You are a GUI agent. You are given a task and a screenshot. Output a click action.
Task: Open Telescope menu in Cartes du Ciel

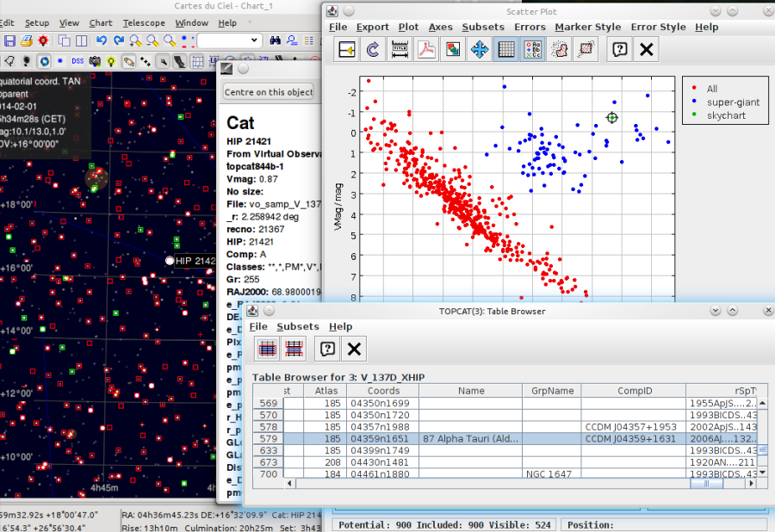(x=144, y=22)
